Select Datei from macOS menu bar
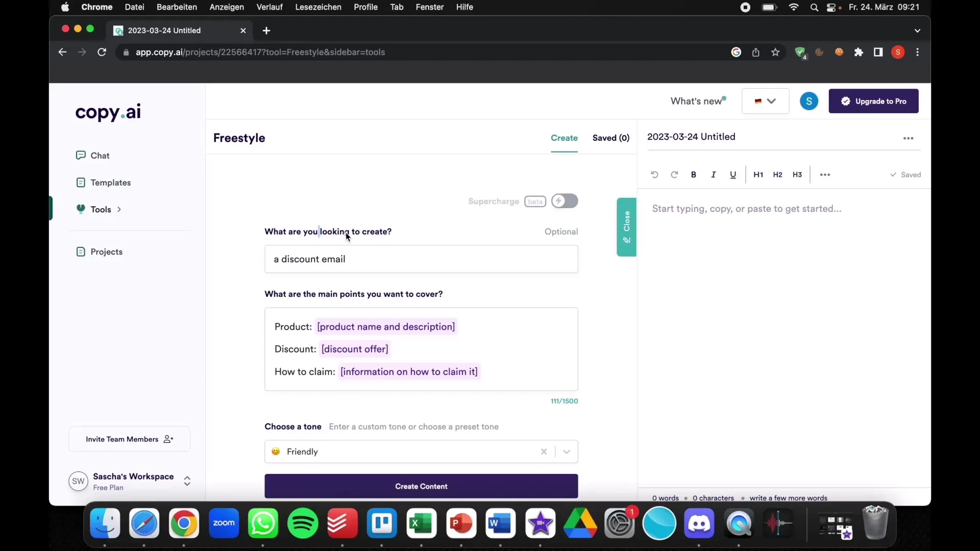This screenshot has height=551, width=980. 134,8
